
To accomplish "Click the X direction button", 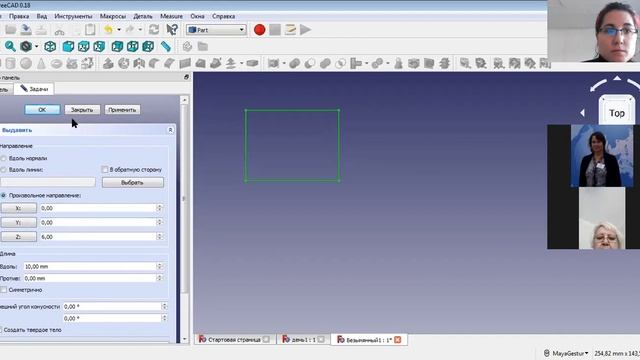I will point(18,208).
